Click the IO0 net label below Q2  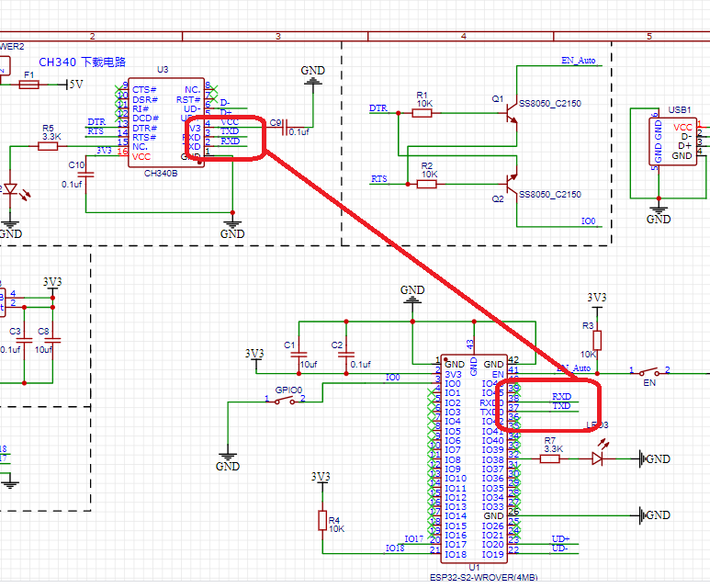click(x=588, y=221)
